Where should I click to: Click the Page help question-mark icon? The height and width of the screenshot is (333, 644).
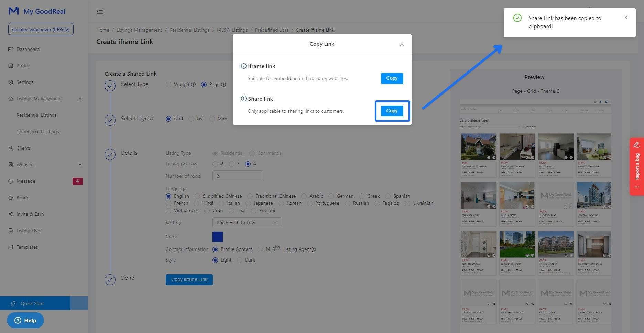click(223, 84)
